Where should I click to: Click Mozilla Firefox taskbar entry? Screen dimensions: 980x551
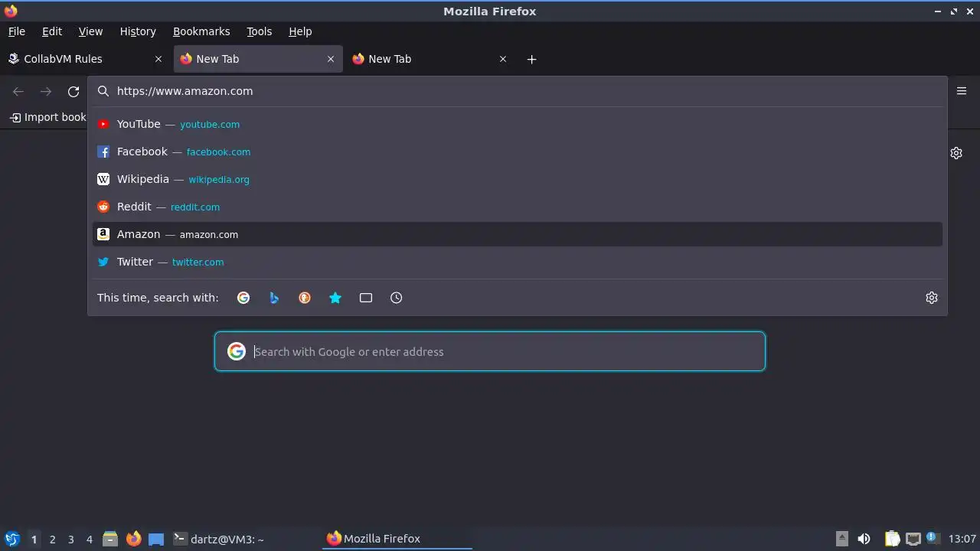point(397,539)
